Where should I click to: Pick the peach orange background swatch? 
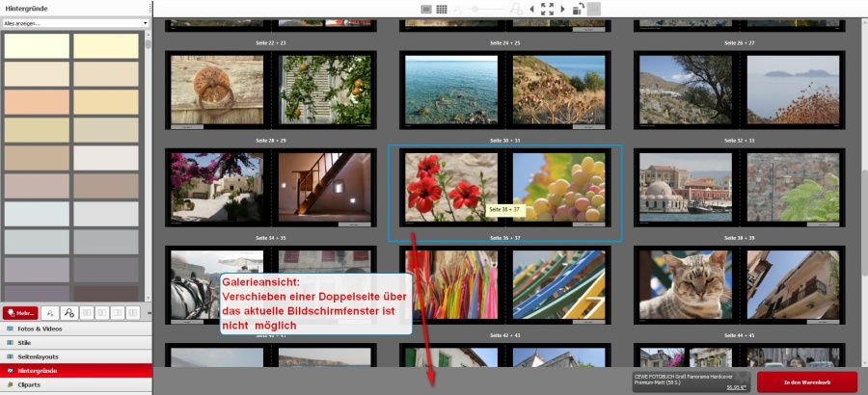[x=37, y=102]
